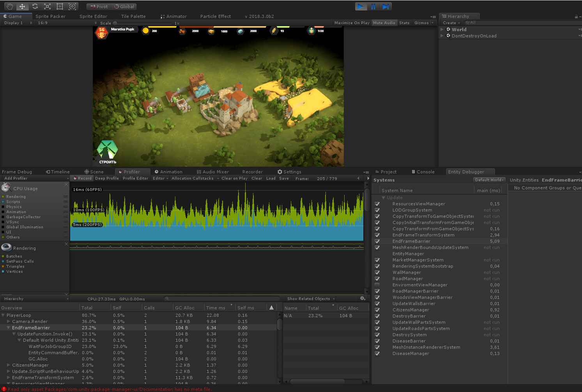Click the Step frame button
Viewport: 582px width, 392px height.
tap(386, 6)
